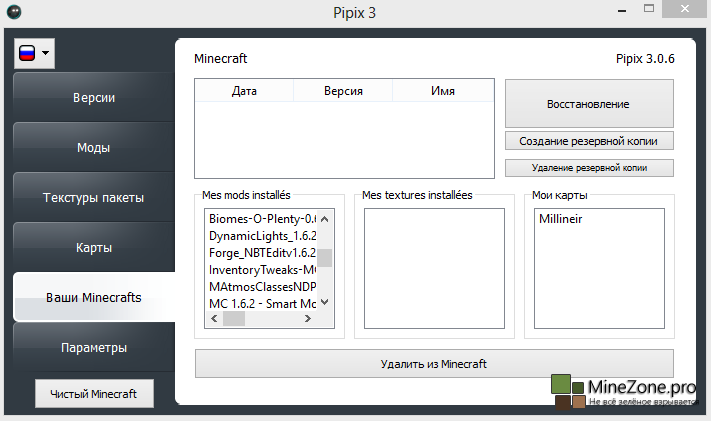Go to the Текстуры пакеты tab
Screen dimensions: 711x421
tap(93, 198)
